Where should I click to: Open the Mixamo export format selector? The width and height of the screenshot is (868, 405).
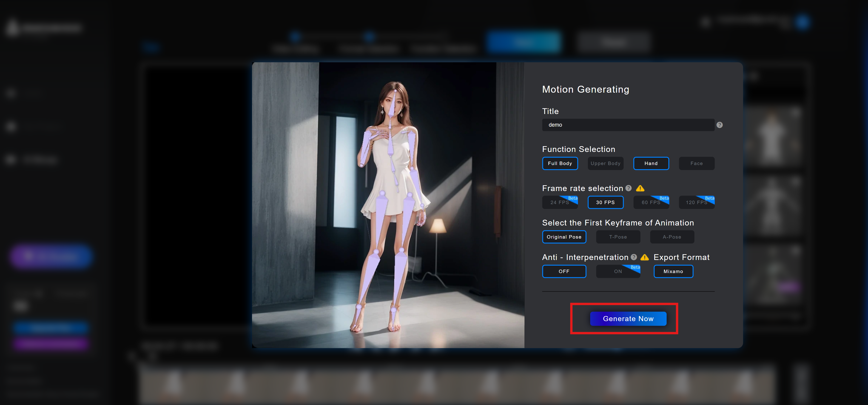(673, 271)
